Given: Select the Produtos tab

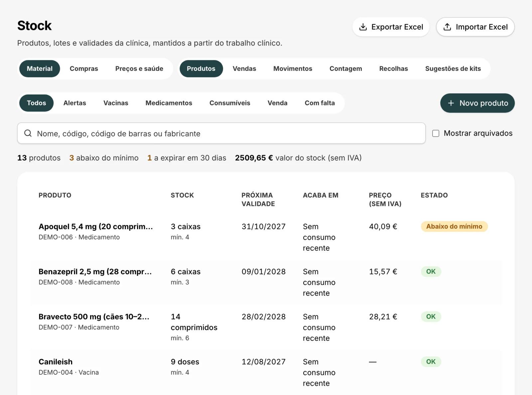Looking at the screenshot, I should pos(201,68).
